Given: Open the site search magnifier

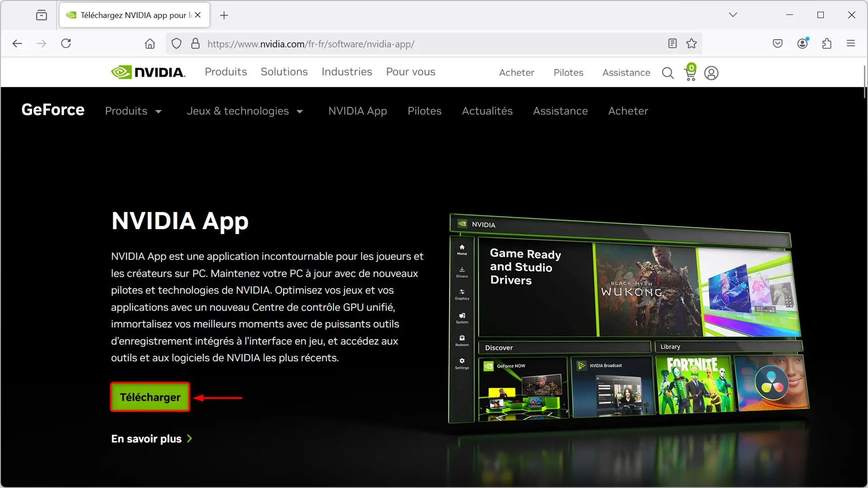Looking at the screenshot, I should (668, 73).
